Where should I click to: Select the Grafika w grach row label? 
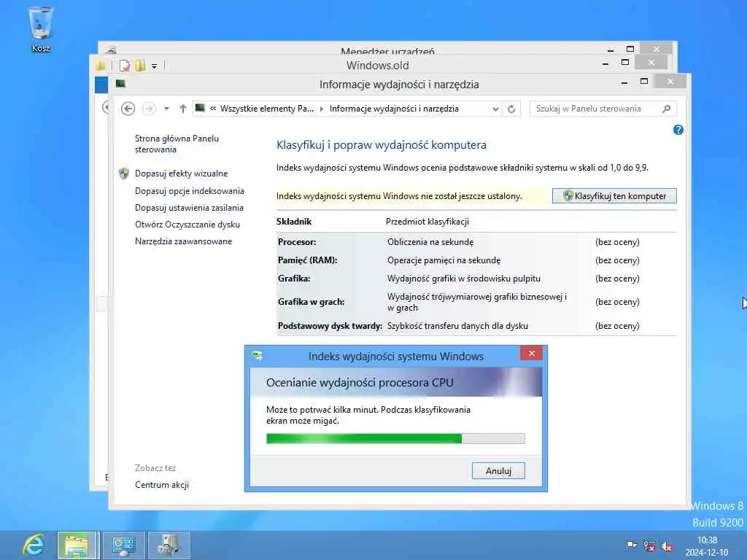click(311, 302)
